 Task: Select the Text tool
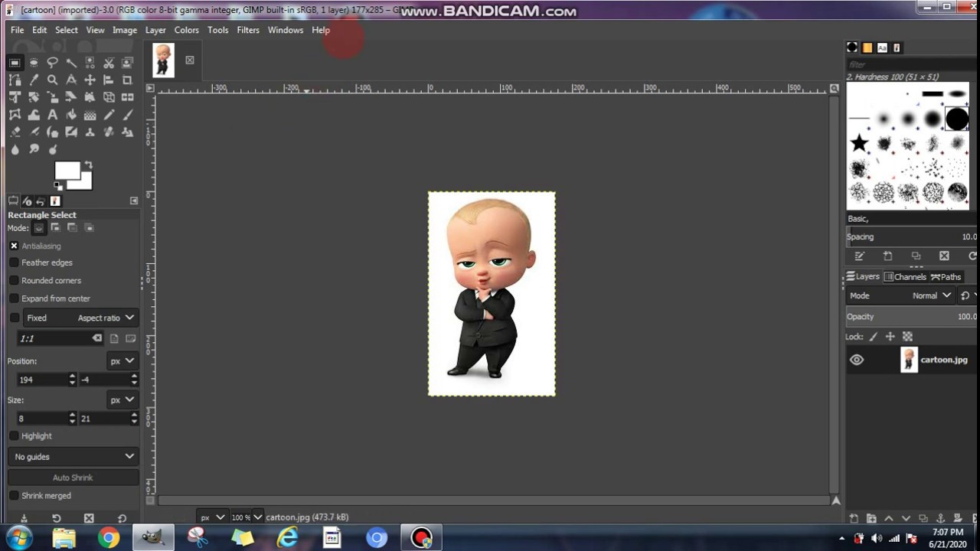coord(53,115)
